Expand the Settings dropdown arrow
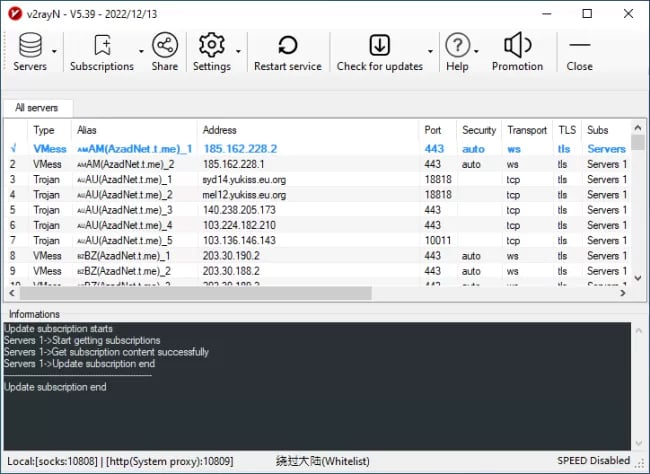 pos(238,51)
